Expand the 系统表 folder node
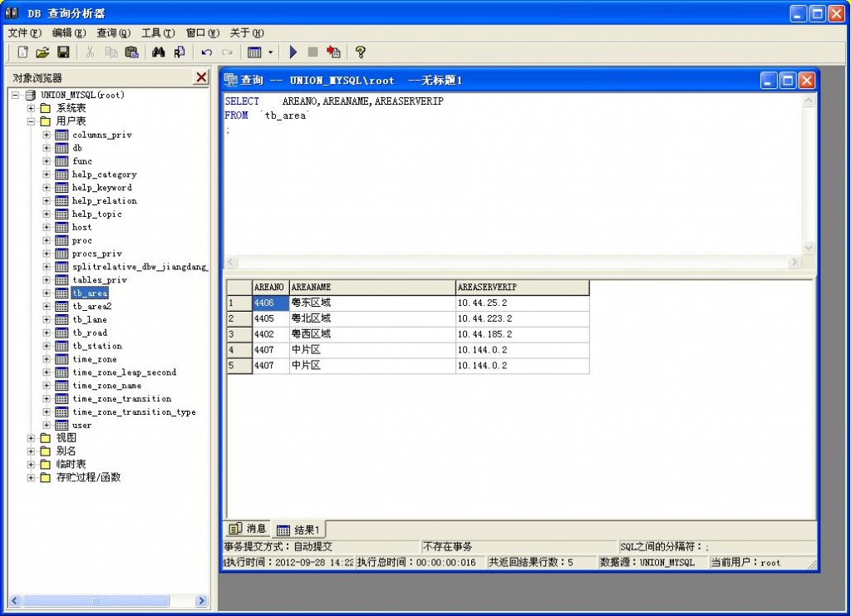Screen dimensions: 851x616 (x=32, y=108)
